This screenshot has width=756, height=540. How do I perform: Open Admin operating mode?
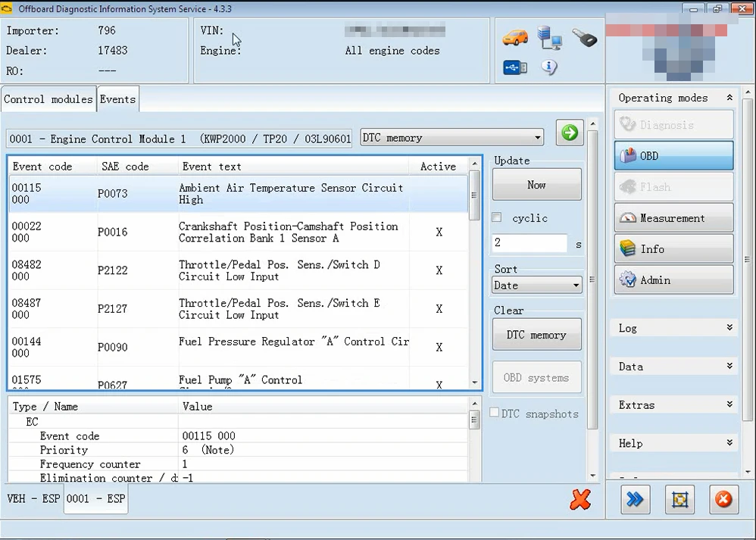click(673, 279)
